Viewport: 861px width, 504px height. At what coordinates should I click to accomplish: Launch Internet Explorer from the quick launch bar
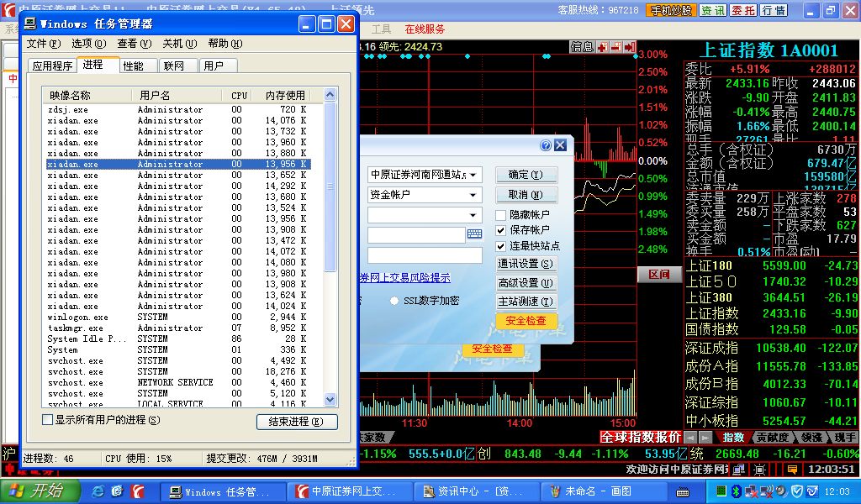pyautogui.click(x=98, y=491)
